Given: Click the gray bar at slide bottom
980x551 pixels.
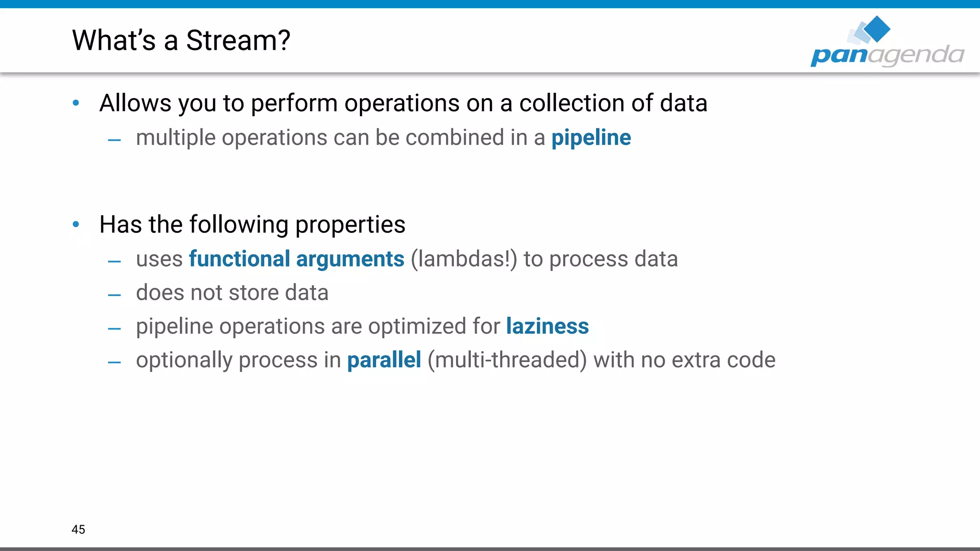Looking at the screenshot, I should click(x=490, y=549).
